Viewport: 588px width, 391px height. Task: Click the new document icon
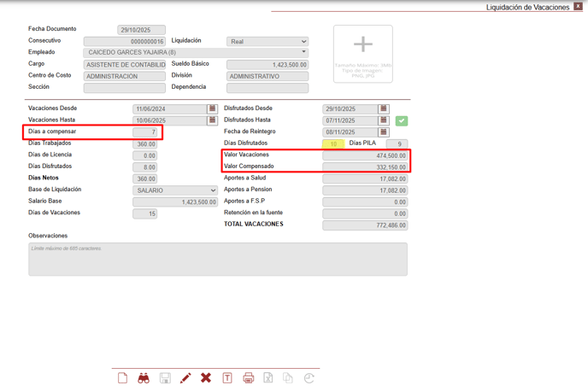pyautogui.click(x=123, y=377)
